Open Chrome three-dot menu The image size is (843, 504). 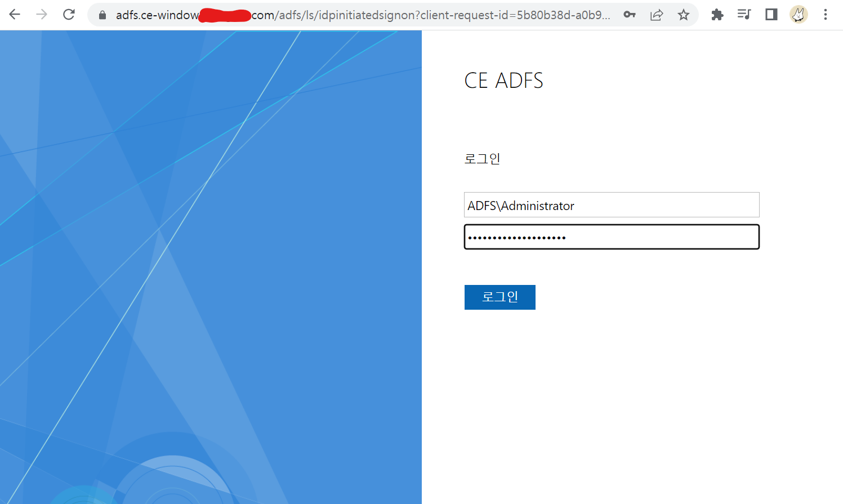pos(826,15)
